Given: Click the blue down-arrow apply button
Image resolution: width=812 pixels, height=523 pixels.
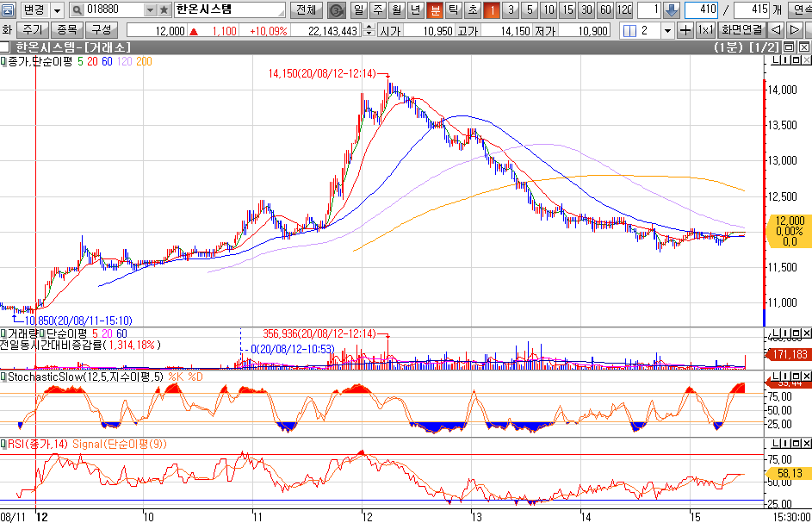Looking at the screenshot, I should pos(671,9).
